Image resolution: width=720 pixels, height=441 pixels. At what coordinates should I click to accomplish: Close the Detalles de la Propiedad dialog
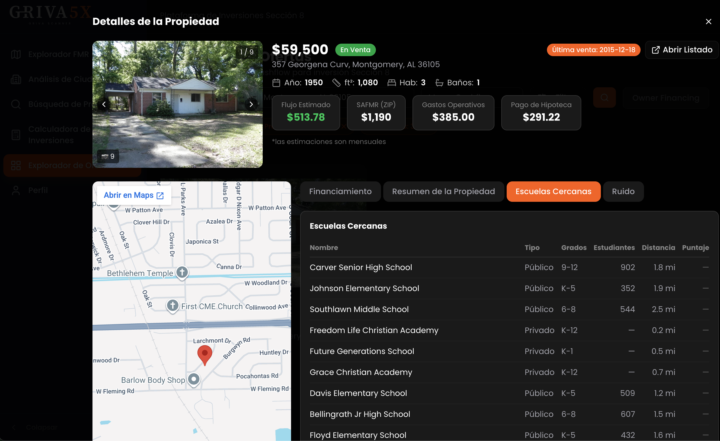coord(708,22)
